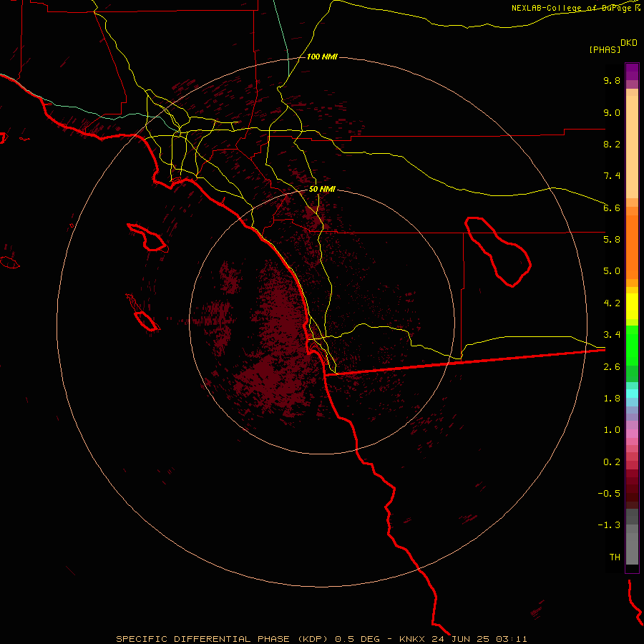Click the 7.4 scale value

(x=612, y=176)
